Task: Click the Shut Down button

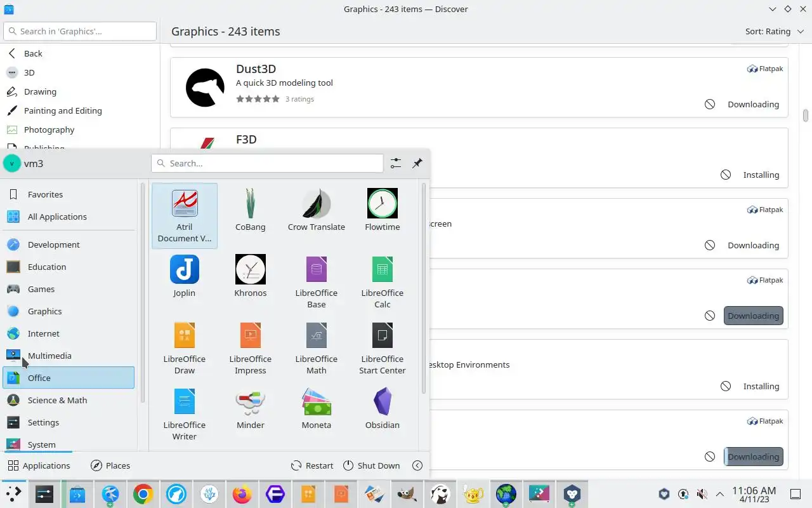Action: coord(372,465)
